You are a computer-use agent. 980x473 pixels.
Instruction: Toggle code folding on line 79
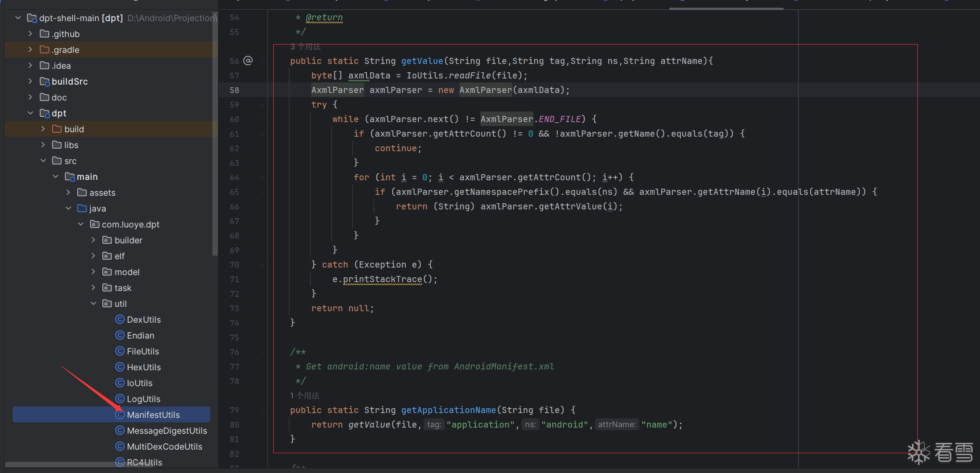[263, 410]
